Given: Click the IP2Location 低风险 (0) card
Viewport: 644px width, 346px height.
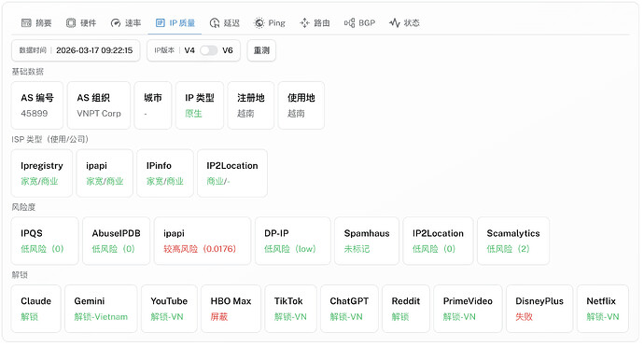Looking at the screenshot, I should [x=439, y=241].
